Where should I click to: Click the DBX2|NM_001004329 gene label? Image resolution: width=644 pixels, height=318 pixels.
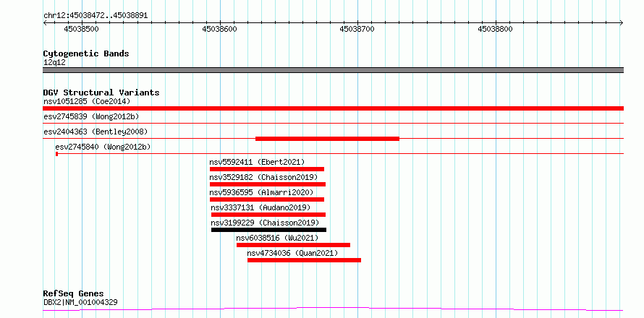pos(80,302)
